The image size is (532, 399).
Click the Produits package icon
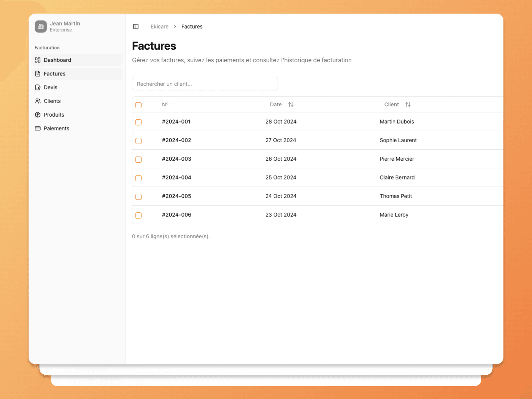coord(38,114)
